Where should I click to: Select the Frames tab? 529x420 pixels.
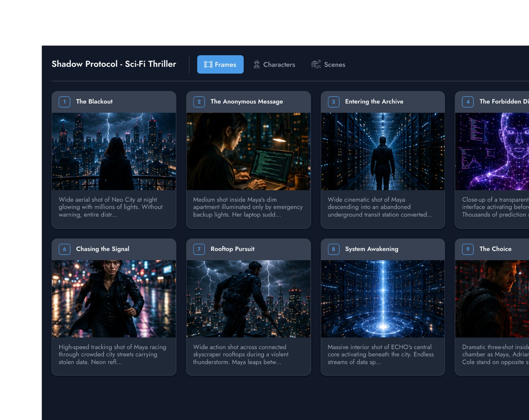(x=221, y=64)
